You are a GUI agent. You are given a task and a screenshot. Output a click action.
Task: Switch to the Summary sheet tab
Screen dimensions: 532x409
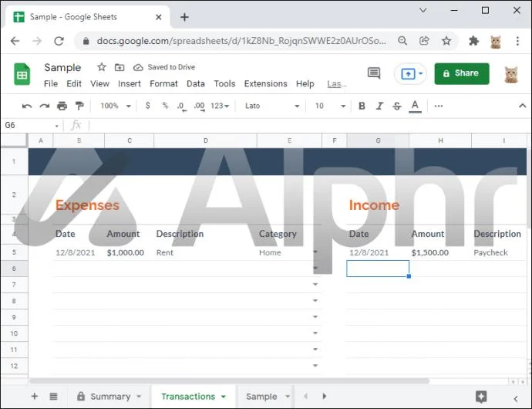coord(109,397)
